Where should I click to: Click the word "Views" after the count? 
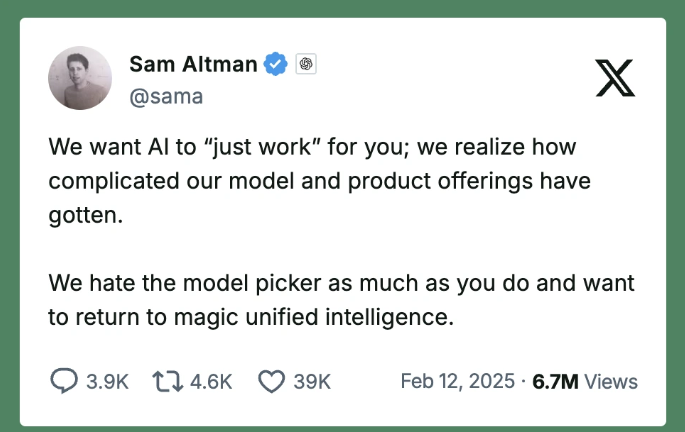click(611, 381)
